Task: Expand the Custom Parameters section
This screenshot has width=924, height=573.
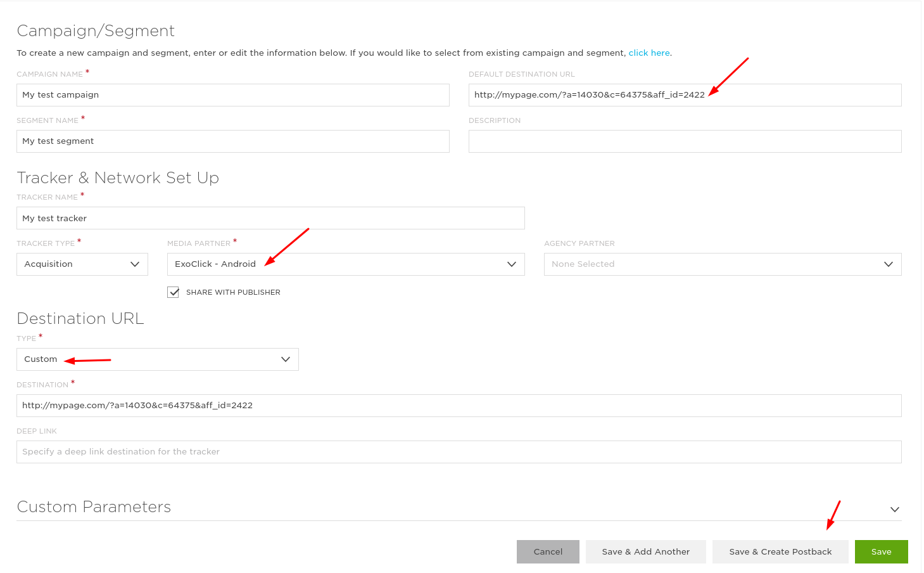Action: [x=894, y=509]
